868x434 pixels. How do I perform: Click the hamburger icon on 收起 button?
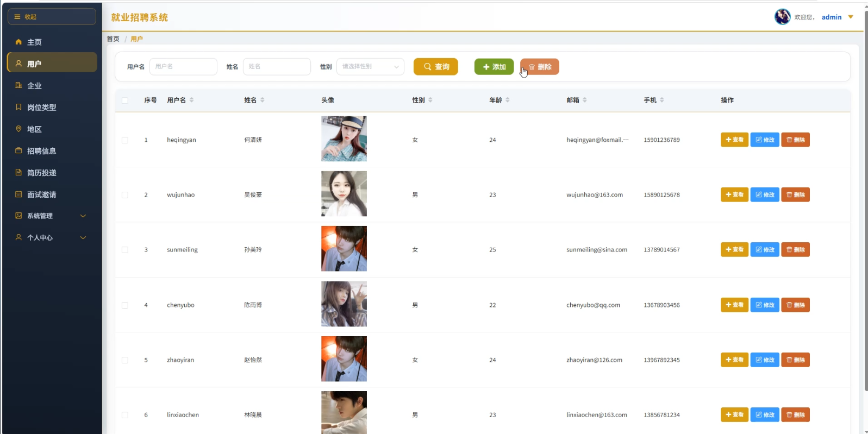tap(17, 17)
